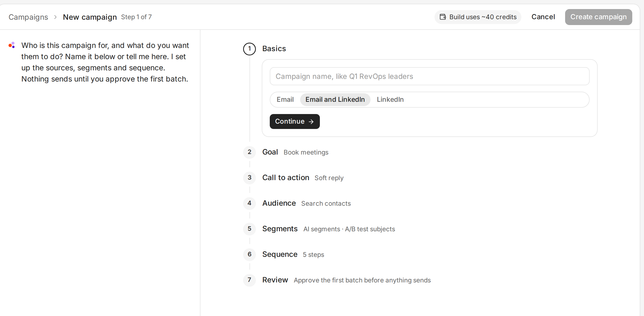Click the Continue button

click(x=295, y=121)
